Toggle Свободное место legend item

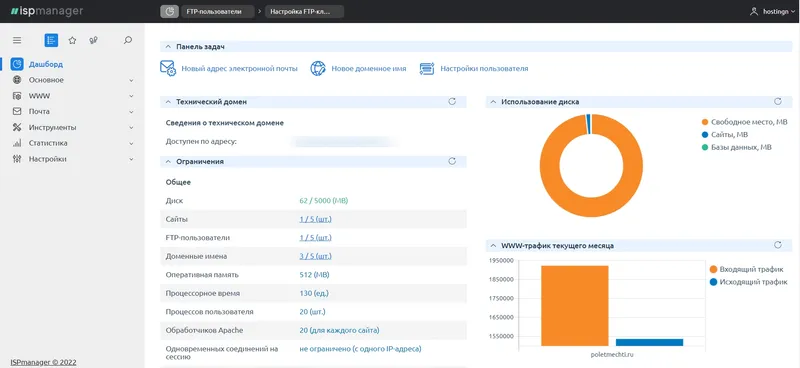pyautogui.click(x=744, y=122)
